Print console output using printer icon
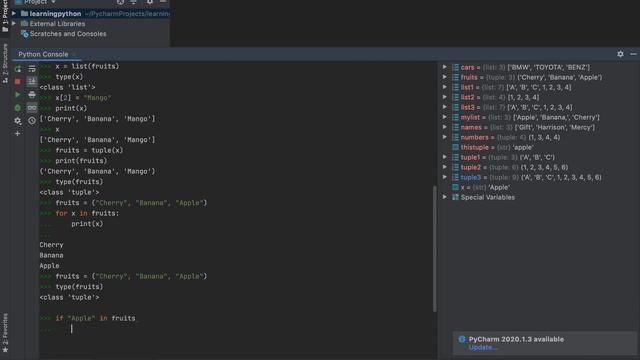Image resolution: width=640 pixels, height=360 pixels. pos(32,95)
